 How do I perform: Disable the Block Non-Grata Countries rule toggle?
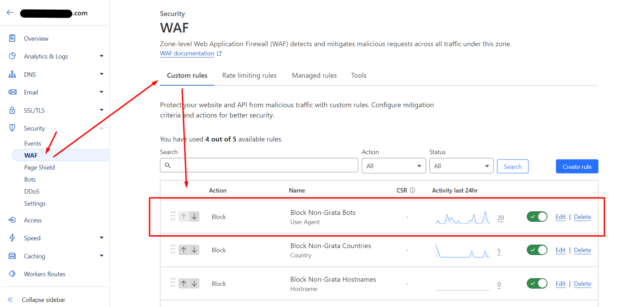coord(537,250)
